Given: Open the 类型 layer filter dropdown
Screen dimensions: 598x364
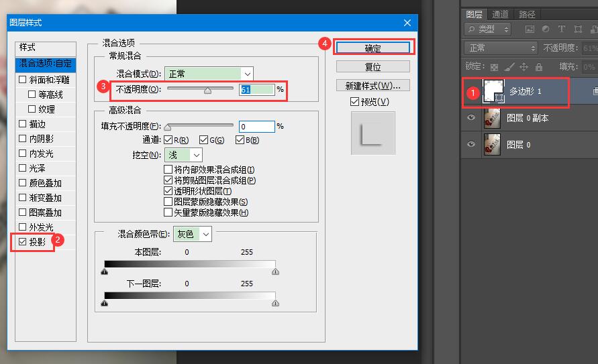Looking at the screenshot, I should [x=488, y=29].
